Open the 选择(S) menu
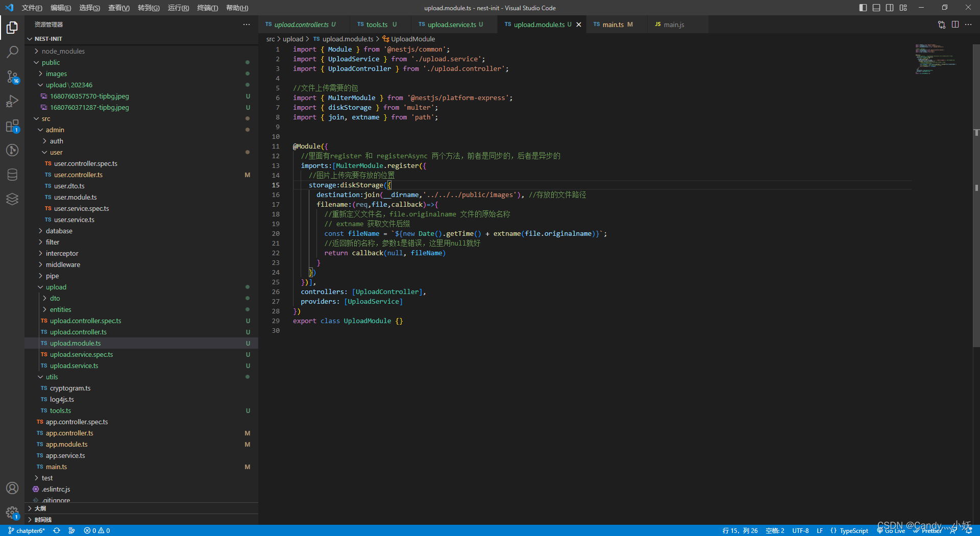This screenshot has width=980, height=536. (90, 8)
